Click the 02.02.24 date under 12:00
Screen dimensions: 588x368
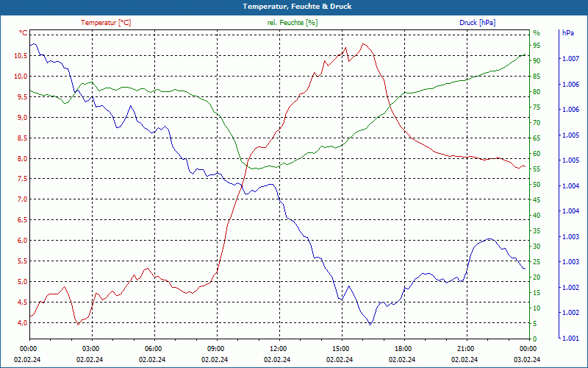(x=277, y=359)
